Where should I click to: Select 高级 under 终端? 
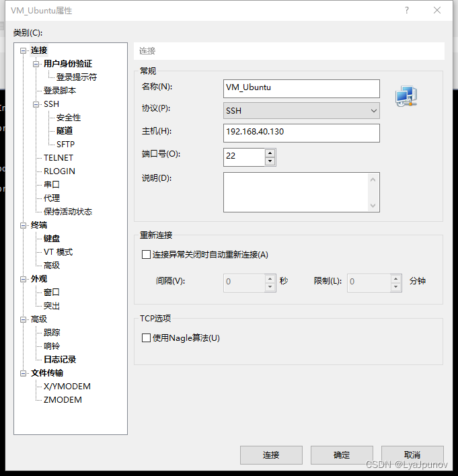tap(52, 266)
